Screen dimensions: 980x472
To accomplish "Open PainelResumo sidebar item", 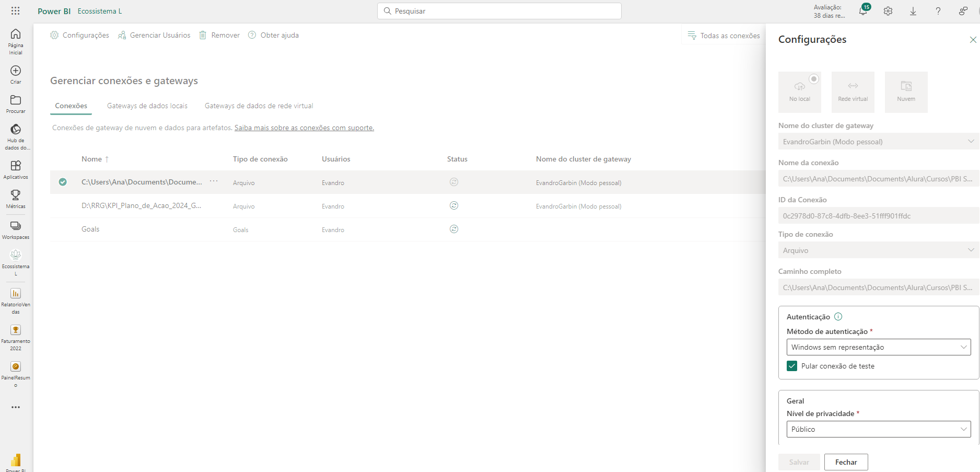I will (x=16, y=374).
